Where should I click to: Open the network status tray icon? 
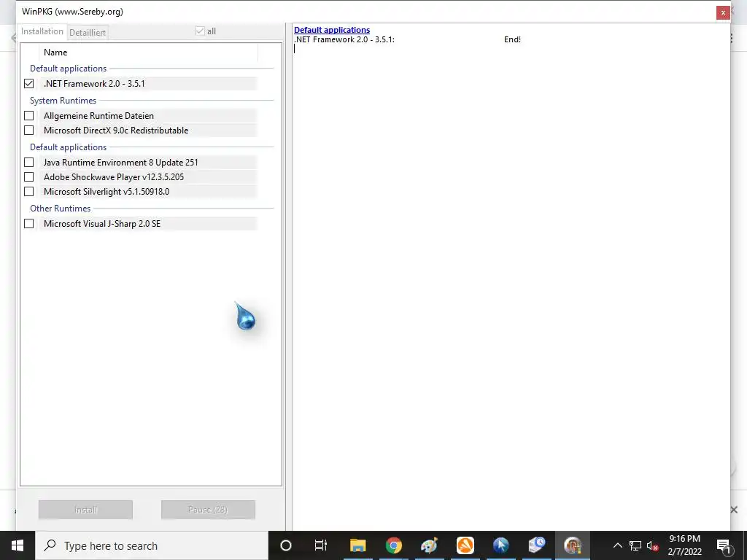(x=635, y=545)
